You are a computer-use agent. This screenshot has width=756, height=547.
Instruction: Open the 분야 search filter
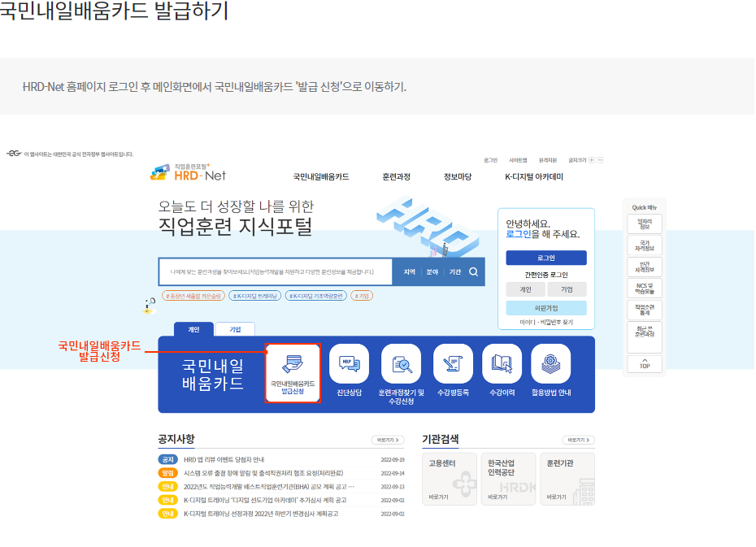click(x=432, y=271)
